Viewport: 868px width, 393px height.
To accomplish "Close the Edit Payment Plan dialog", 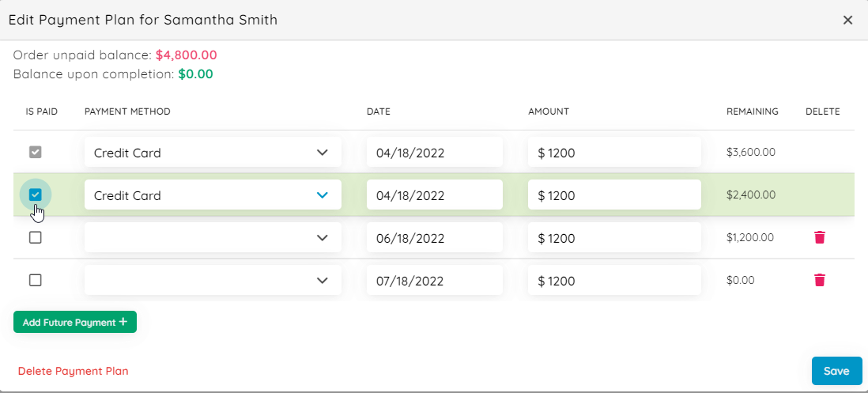I will click(x=847, y=21).
